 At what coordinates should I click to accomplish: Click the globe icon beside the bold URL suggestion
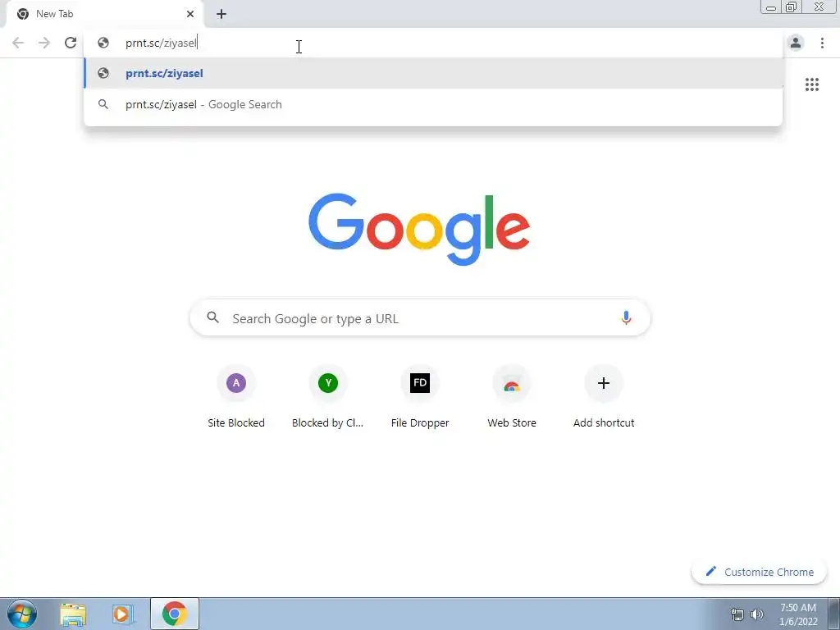[103, 73]
